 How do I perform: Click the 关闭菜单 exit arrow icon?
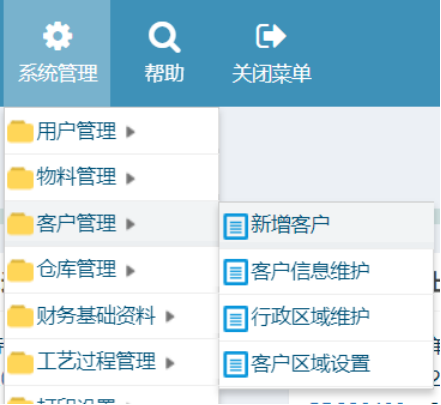point(271,36)
